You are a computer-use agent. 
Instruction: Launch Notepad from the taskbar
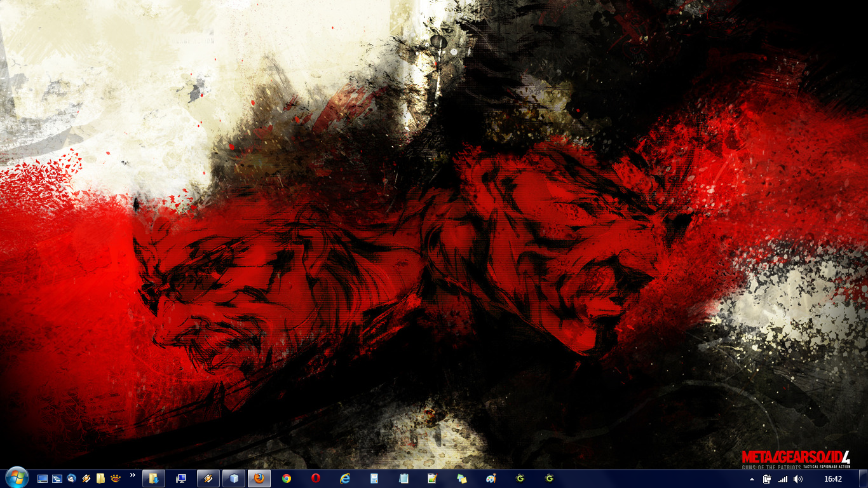(403, 478)
